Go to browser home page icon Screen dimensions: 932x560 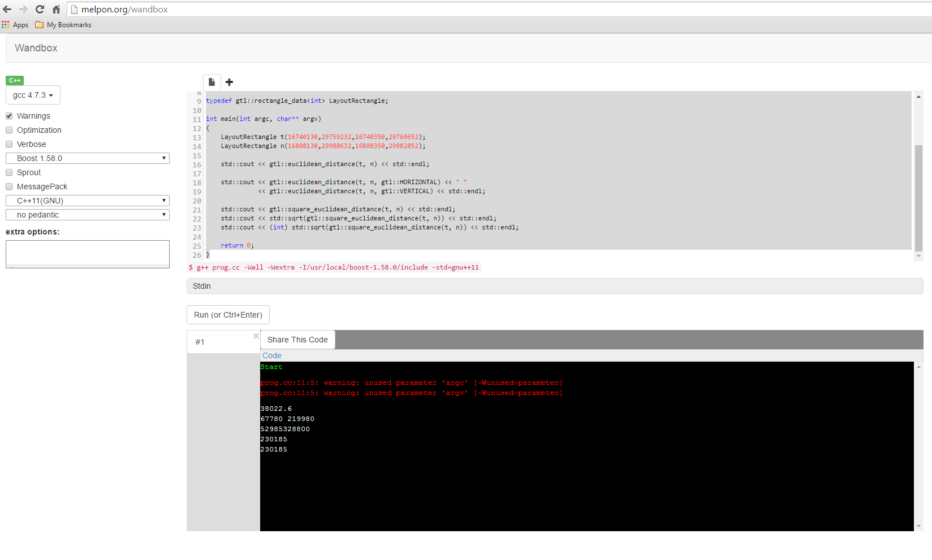click(x=56, y=10)
